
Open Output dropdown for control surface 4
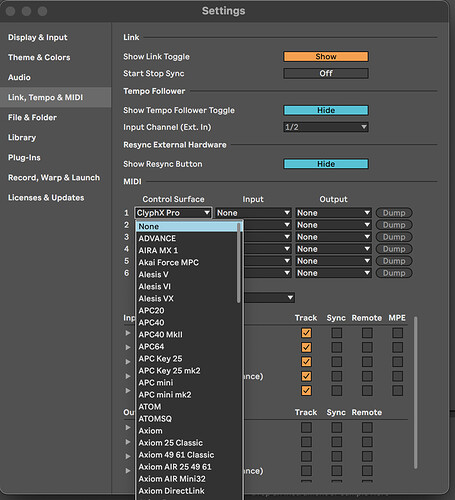point(333,249)
